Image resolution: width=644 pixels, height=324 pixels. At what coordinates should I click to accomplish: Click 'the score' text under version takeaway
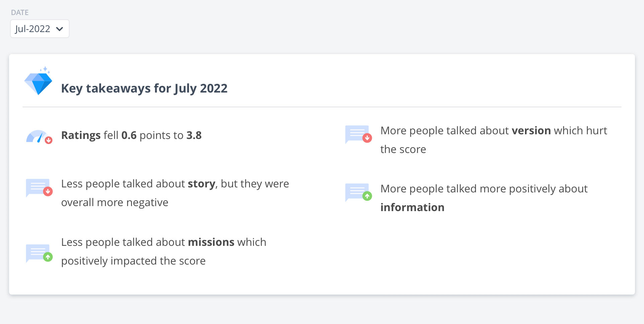click(403, 149)
